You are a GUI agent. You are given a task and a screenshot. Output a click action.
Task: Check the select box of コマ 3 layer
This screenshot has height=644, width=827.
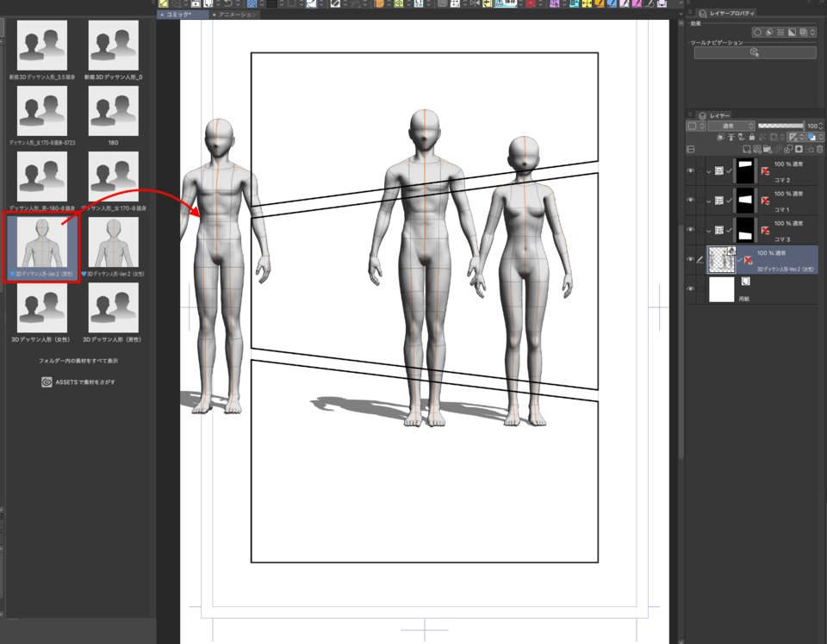click(x=700, y=230)
